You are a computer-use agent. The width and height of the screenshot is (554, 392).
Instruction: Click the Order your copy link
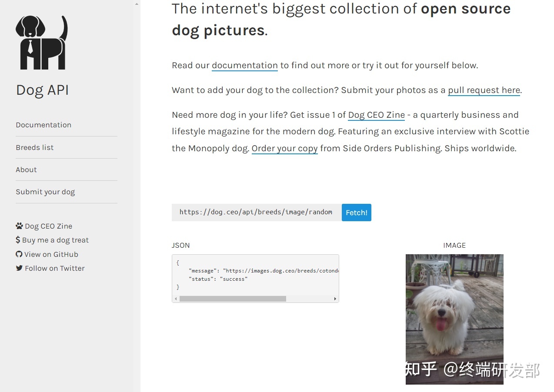285,148
